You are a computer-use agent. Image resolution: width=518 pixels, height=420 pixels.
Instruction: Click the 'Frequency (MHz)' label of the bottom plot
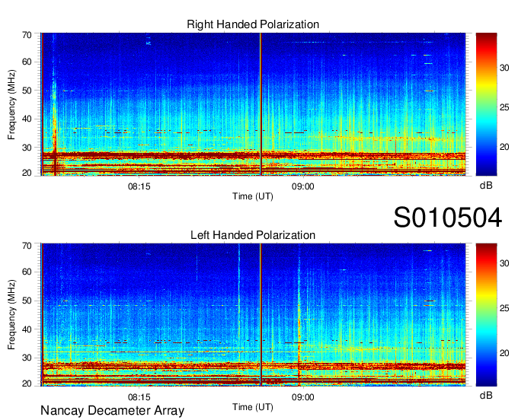pyautogui.click(x=11, y=315)
